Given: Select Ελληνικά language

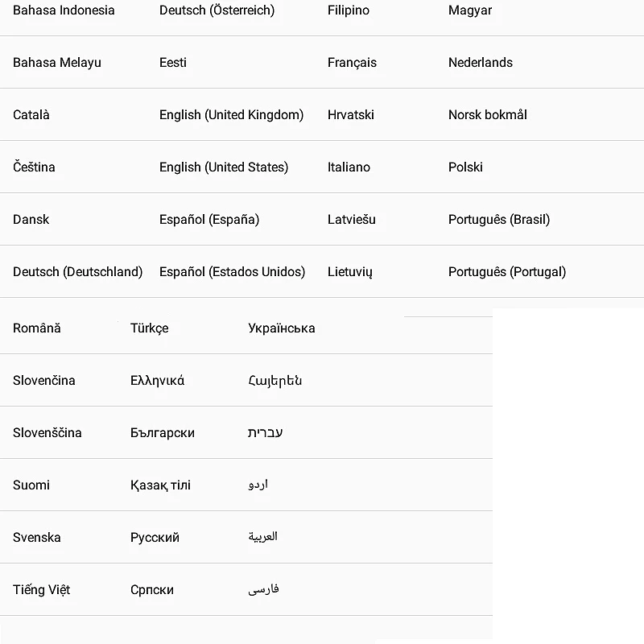Looking at the screenshot, I should (157, 381).
